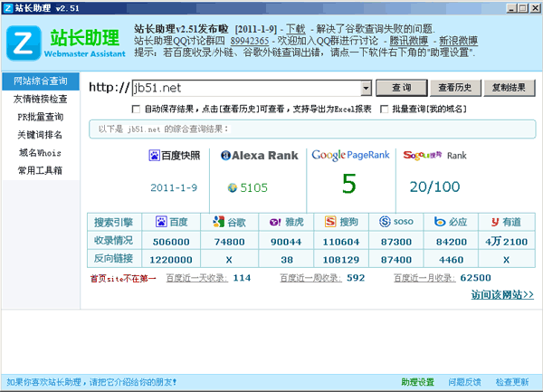The height and width of the screenshot is (392, 543).
Task: Click Google icon in search engine row
Action: click(x=218, y=222)
